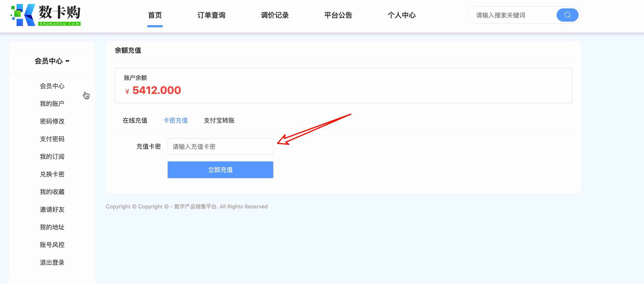
Task: Select 邀请好友 in the sidebar
Action: click(x=52, y=209)
